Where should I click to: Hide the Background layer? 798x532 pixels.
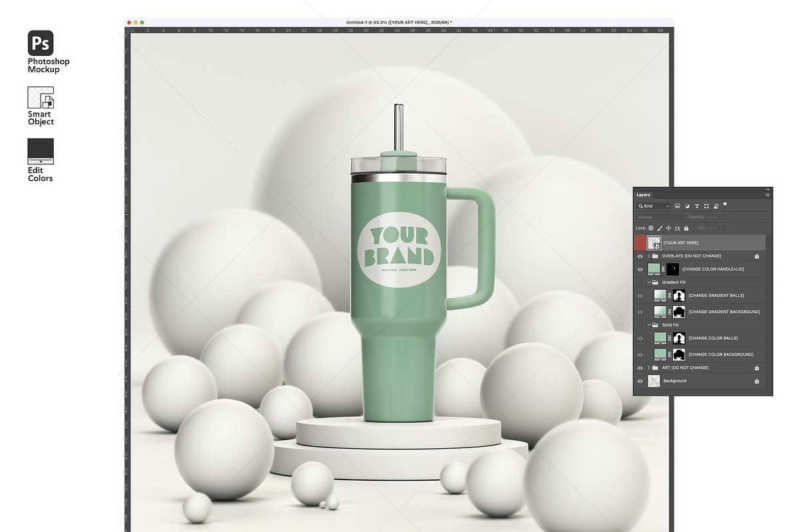tap(640, 381)
